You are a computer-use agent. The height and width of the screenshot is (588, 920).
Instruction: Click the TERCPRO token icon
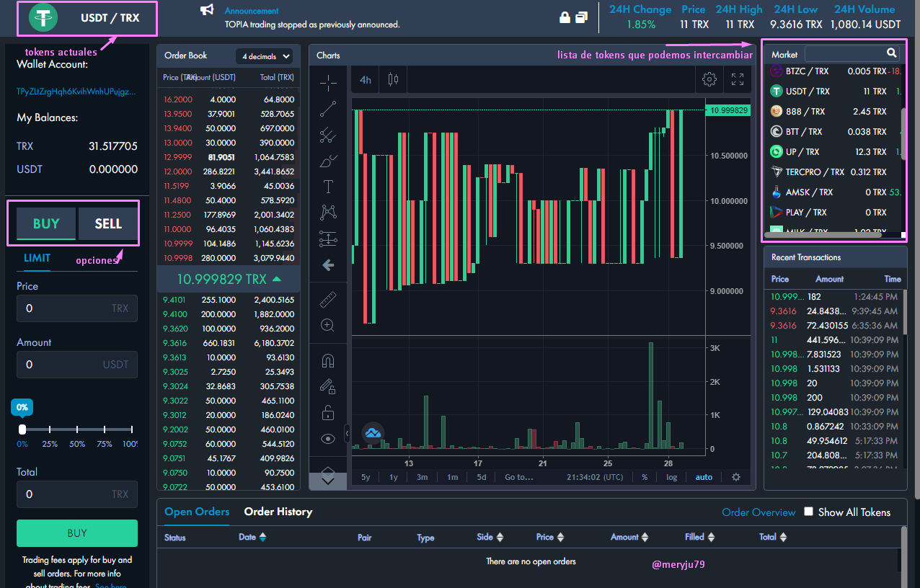point(777,172)
